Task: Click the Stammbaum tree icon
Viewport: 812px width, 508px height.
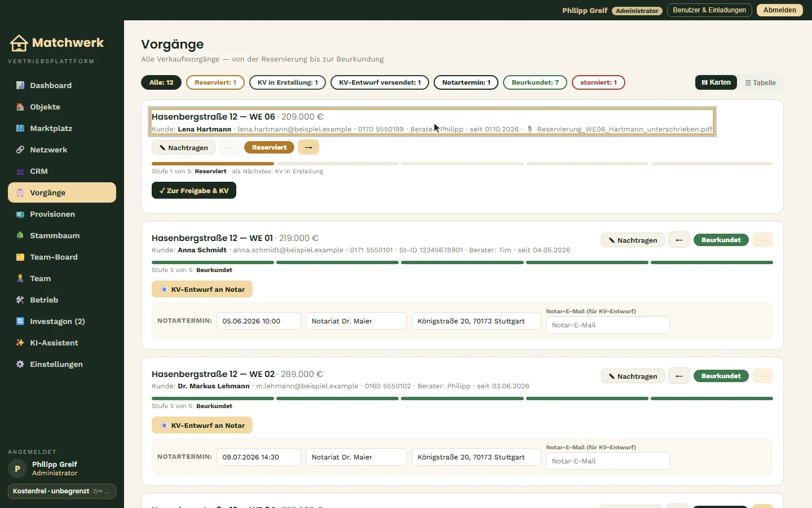Action: pos(20,235)
